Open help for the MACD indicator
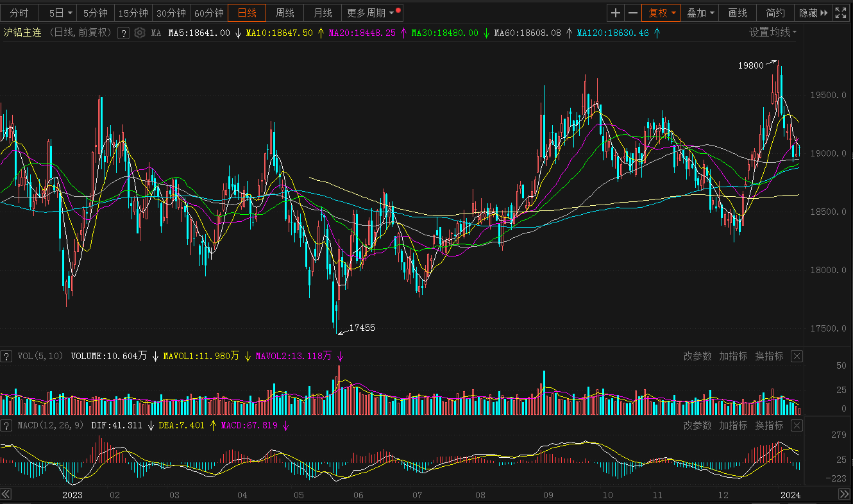The image size is (853, 504). [x=6, y=426]
